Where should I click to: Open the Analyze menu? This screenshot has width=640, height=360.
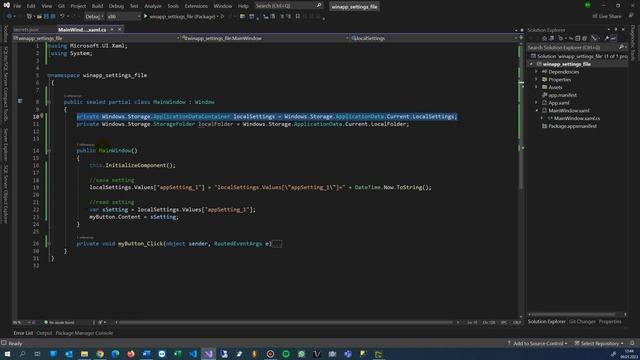tap(153, 6)
